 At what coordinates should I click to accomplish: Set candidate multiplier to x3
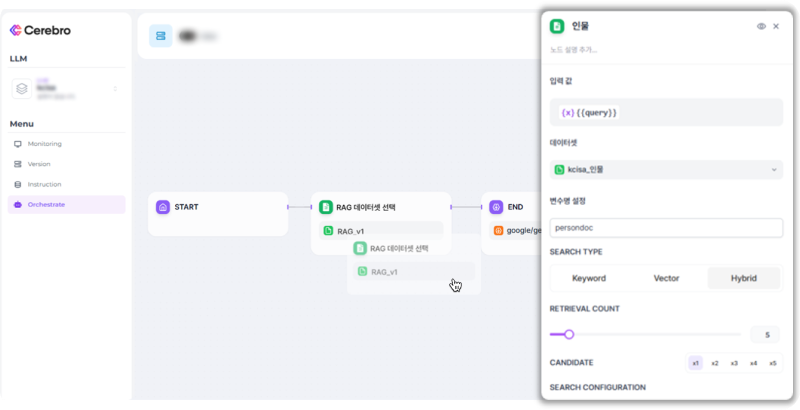[x=734, y=363]
